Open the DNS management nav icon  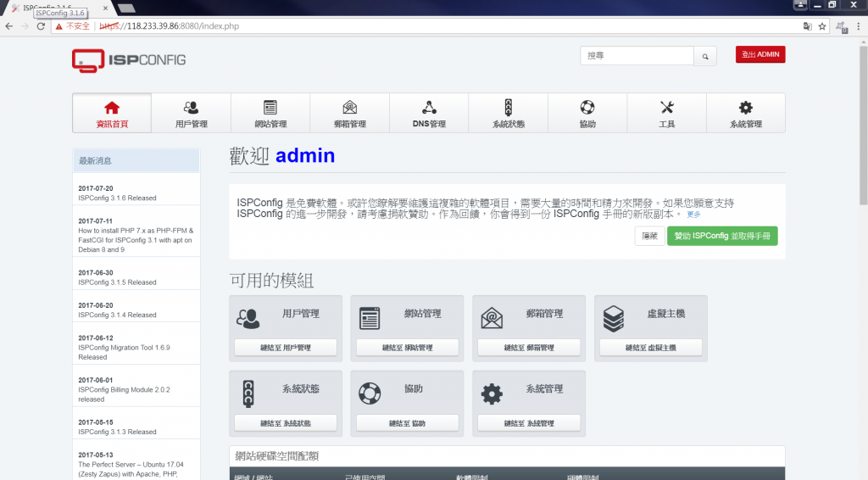tap(429, 108)
